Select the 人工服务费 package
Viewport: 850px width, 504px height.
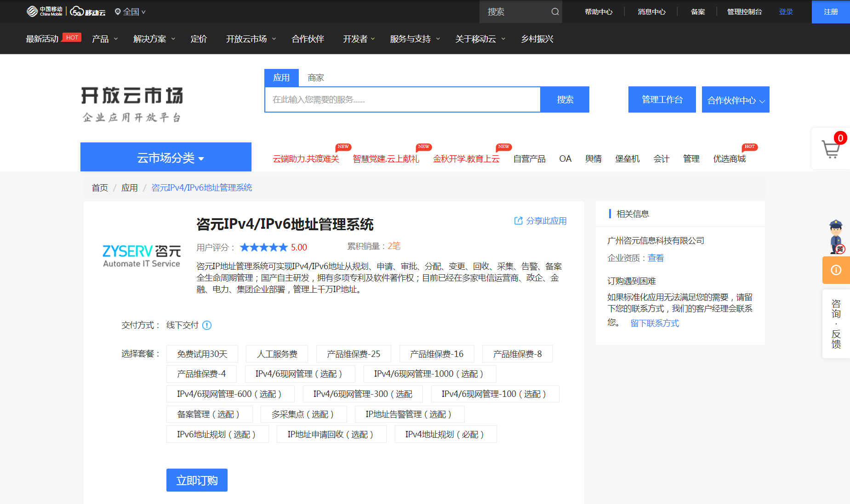pos(277,354)
